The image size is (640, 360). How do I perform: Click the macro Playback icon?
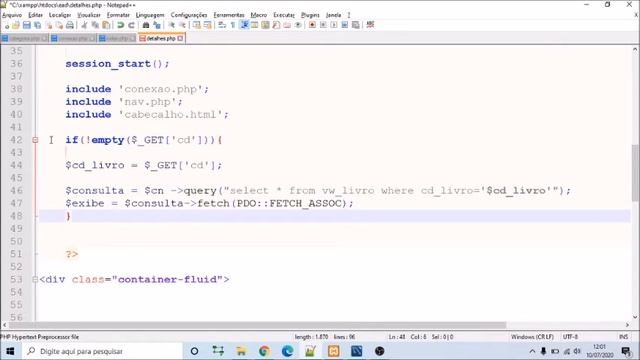[x=334, y=25]
